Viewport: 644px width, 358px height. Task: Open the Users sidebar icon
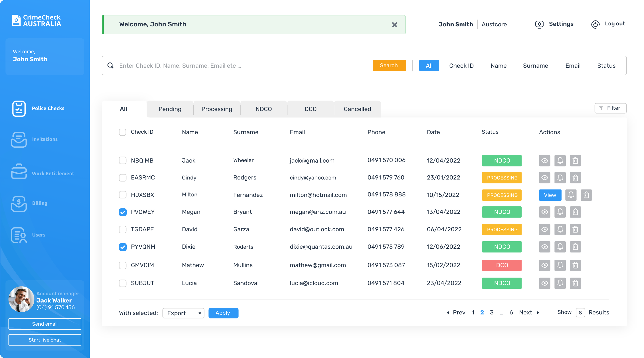19,235
